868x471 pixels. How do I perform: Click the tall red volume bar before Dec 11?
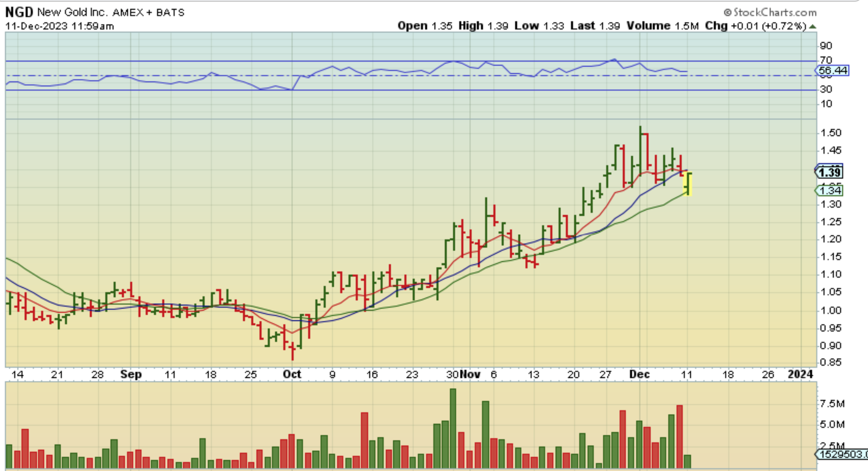pyautogui.click(x=680, y=436)
